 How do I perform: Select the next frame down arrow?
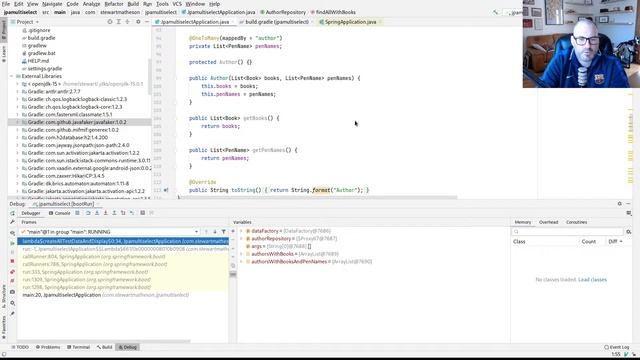[215, 232]
